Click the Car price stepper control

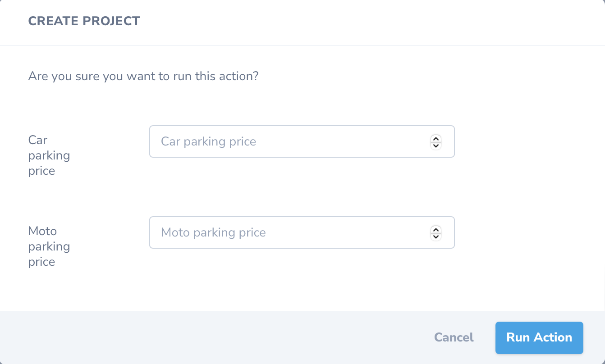435,141
